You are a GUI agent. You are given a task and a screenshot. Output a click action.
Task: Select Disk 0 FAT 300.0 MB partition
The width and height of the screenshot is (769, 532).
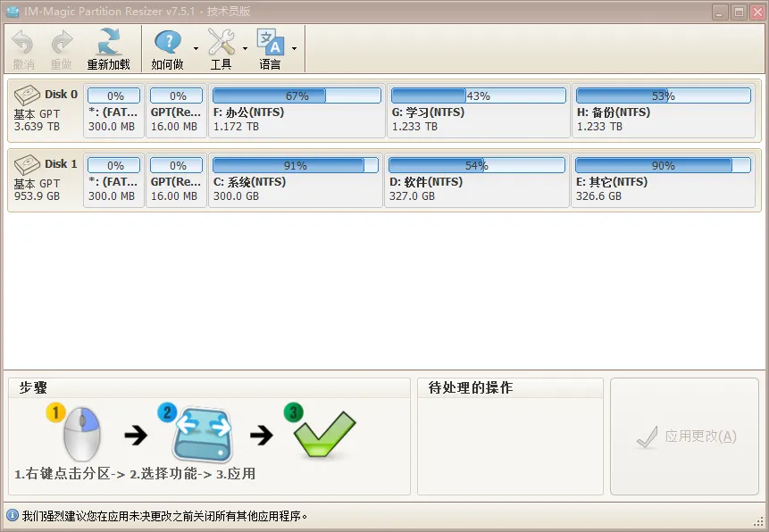[115, 112]
